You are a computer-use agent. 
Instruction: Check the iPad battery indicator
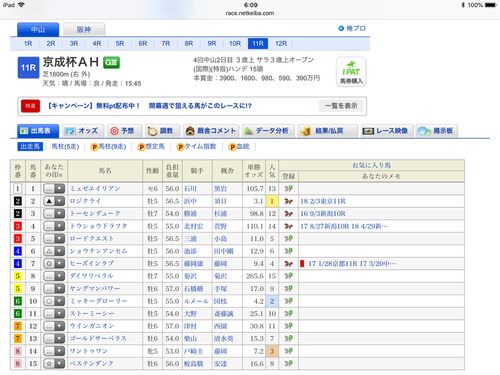491,5
